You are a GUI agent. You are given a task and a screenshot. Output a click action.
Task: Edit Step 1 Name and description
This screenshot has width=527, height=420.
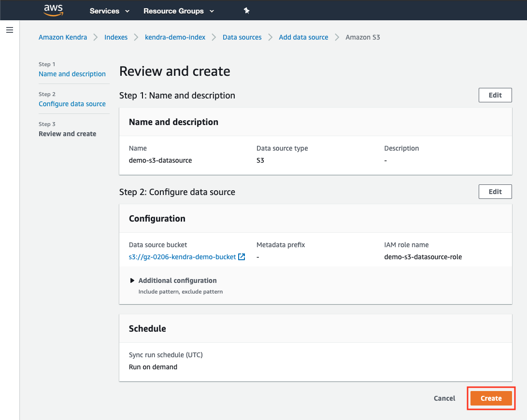(495, 95)
